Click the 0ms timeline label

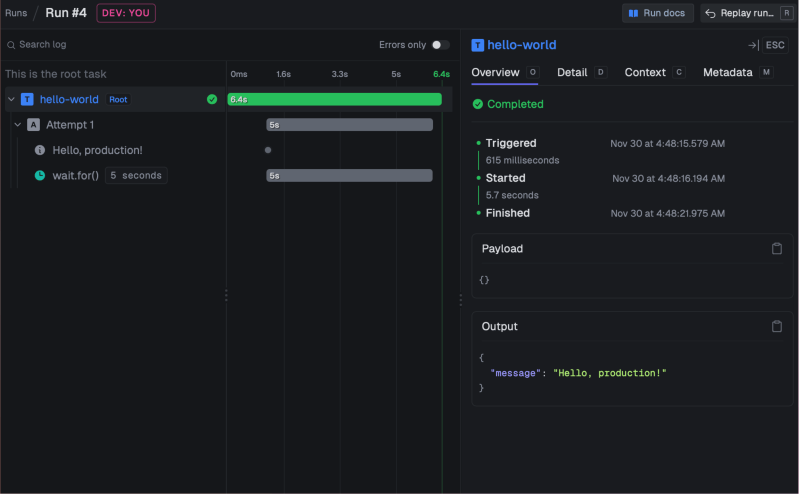pos(238,74)
